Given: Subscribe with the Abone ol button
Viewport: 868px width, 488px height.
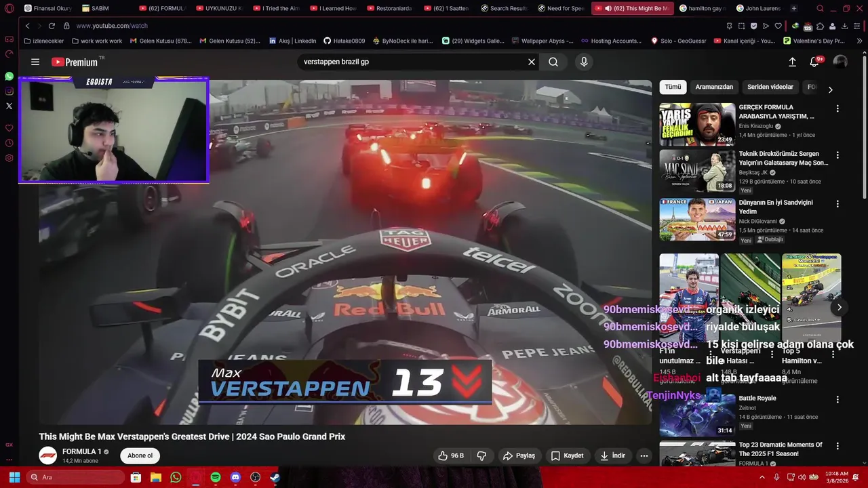Looking at the screenshot, I should (140, 455).
